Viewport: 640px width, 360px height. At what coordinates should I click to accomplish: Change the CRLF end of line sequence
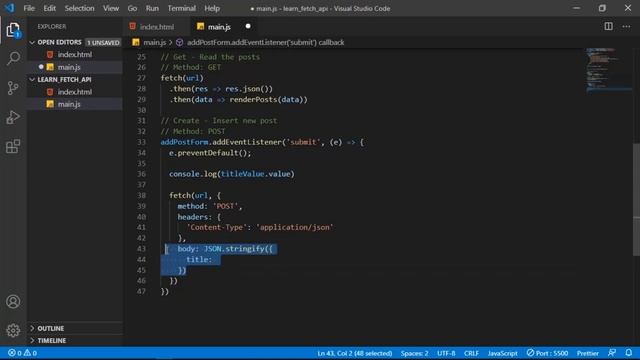click(471, 353)
